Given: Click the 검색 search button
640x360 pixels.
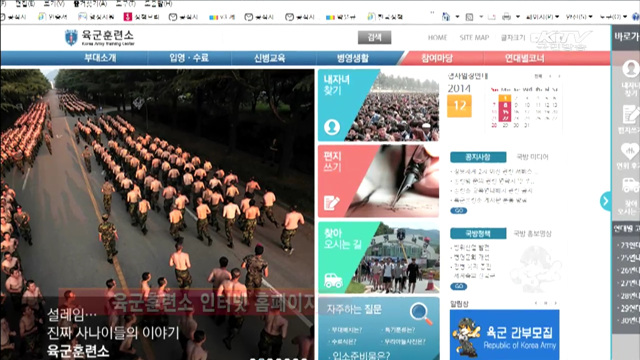Looking at the screenshot, I should (374, 37).
